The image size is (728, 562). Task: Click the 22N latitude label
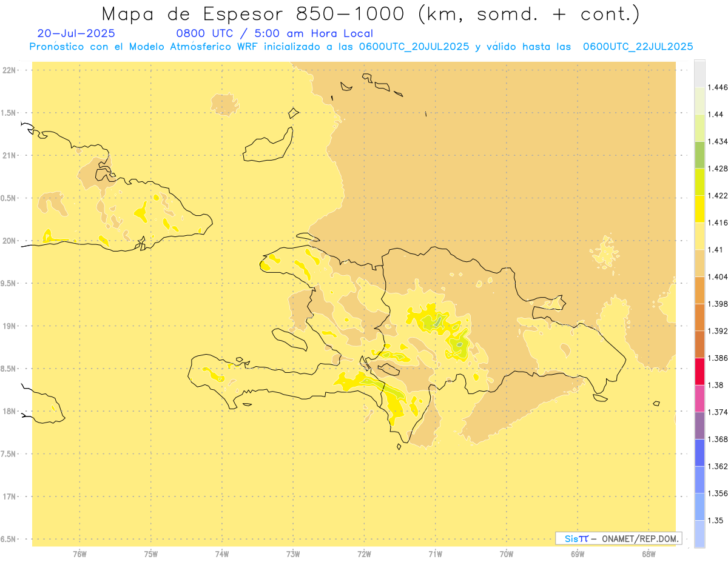pos(9,70)
